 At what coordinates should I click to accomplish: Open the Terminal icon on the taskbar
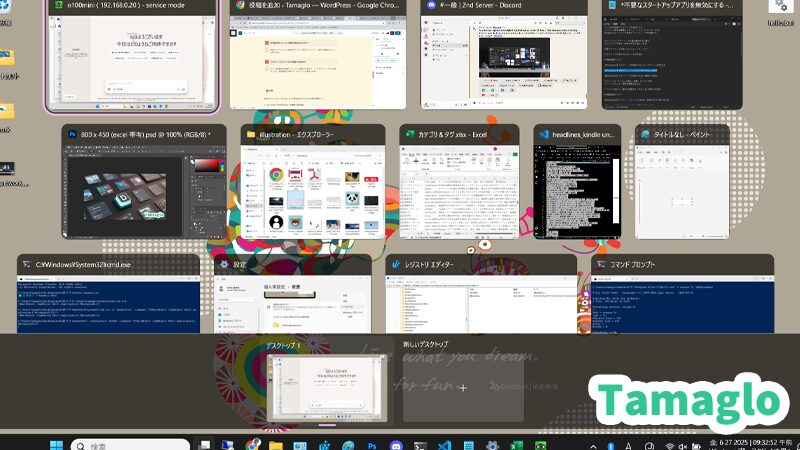tap(420, 445)
